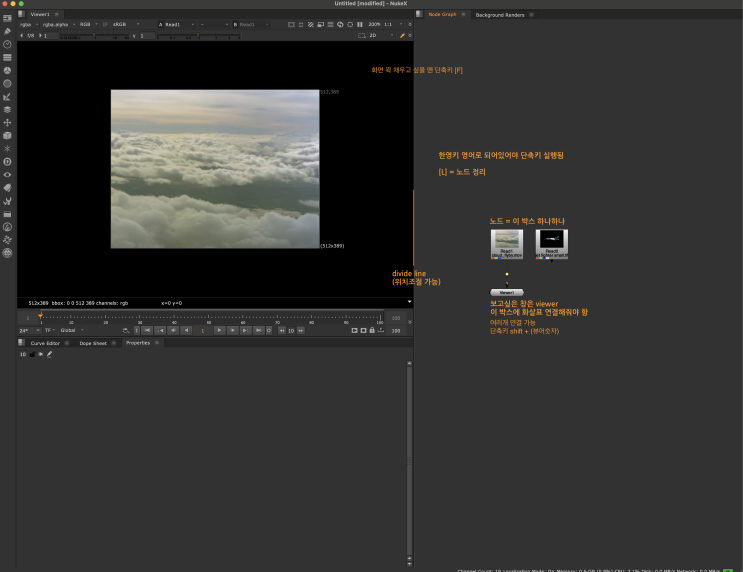Switch to the Dope Sheet tab

[94, 343]
